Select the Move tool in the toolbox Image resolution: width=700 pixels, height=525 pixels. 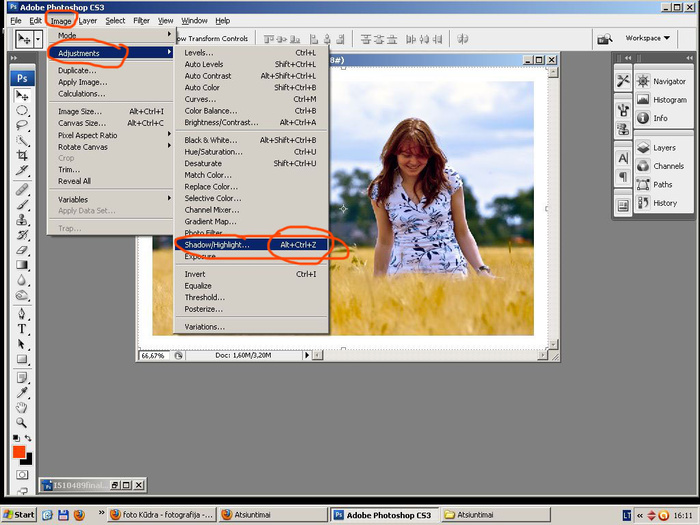[22, 96]
